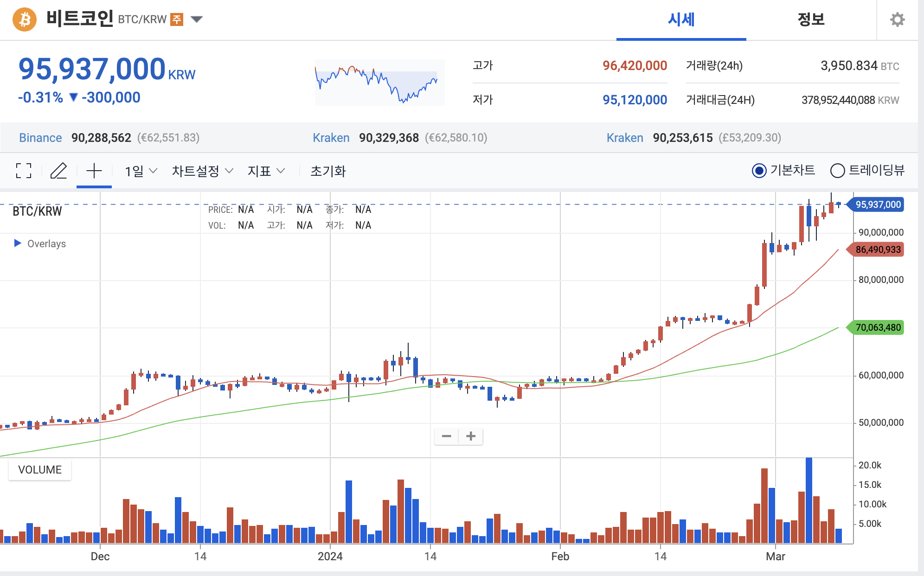Screen dimensions: 924x576
Task: Open the settings gear icon
Action: click(x=897, y=19)
